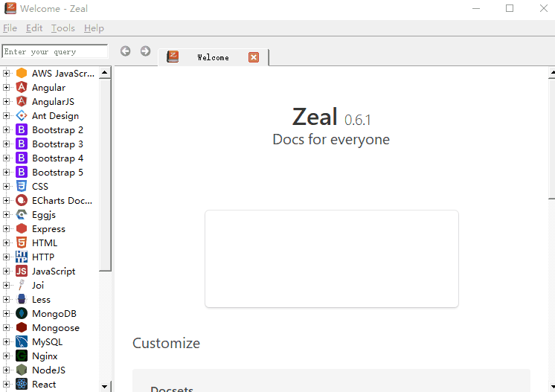Click the Nginx docset icon
The image size is (555, 392).
[x=22, y=356]
